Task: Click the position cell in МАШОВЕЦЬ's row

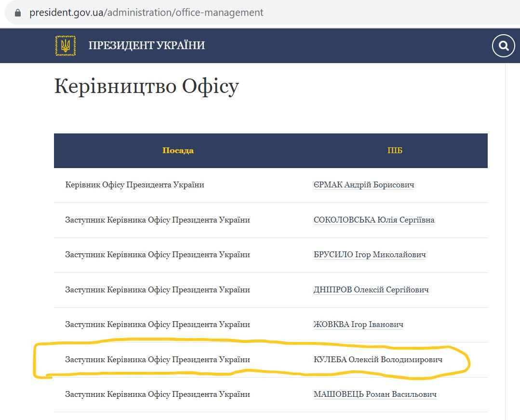Action: pyautogui.click(x=158, y=394)
